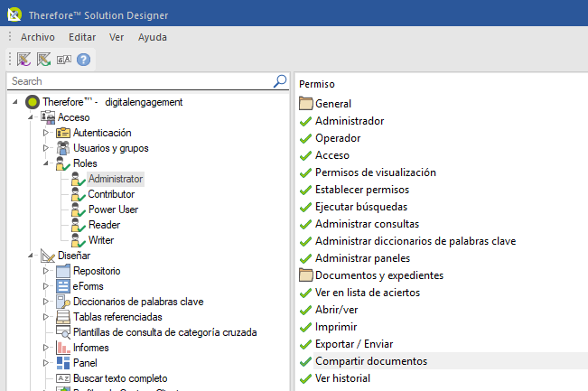
Task: Expand the Usuarios y grupos node
Action: [x=46, y=148]
